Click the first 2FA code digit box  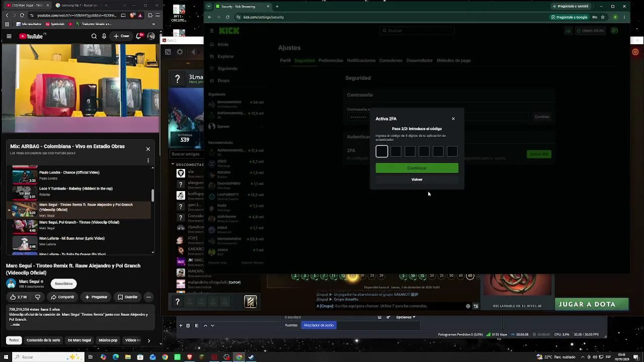[382, 151]
